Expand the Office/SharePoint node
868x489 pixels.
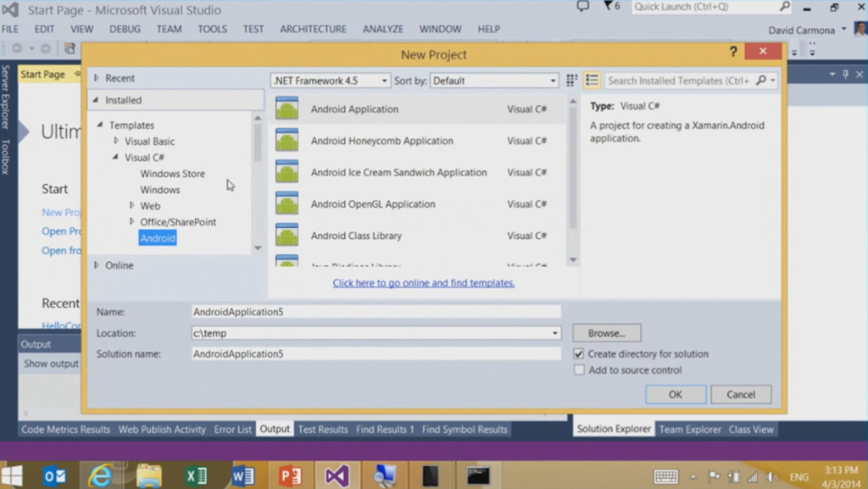[x=131, y=220]
